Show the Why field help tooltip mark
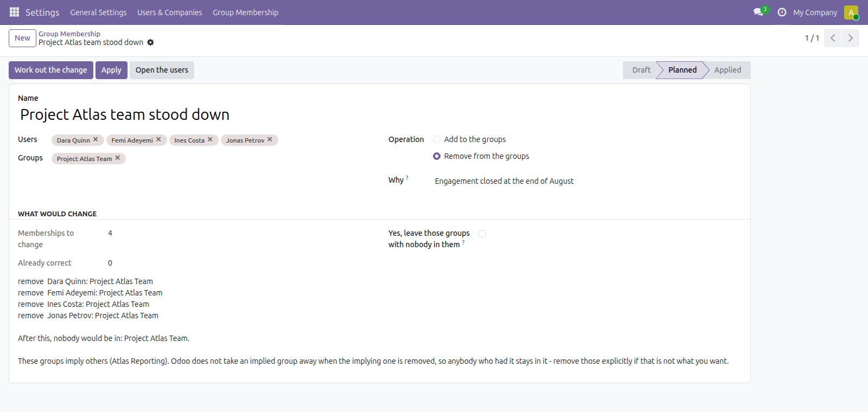Image resolution: width=868 pixels, height=412 pixels. (x=407, y=177)
